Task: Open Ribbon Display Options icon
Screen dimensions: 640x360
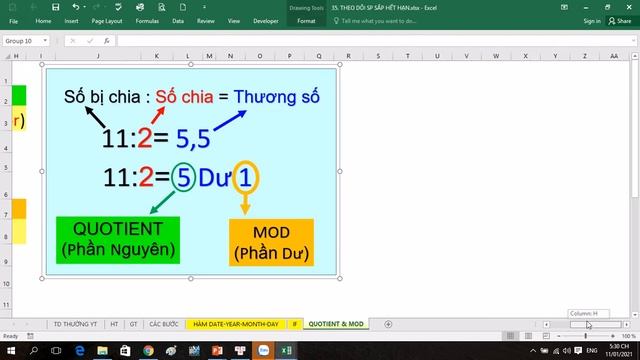Action: (564, 7)
